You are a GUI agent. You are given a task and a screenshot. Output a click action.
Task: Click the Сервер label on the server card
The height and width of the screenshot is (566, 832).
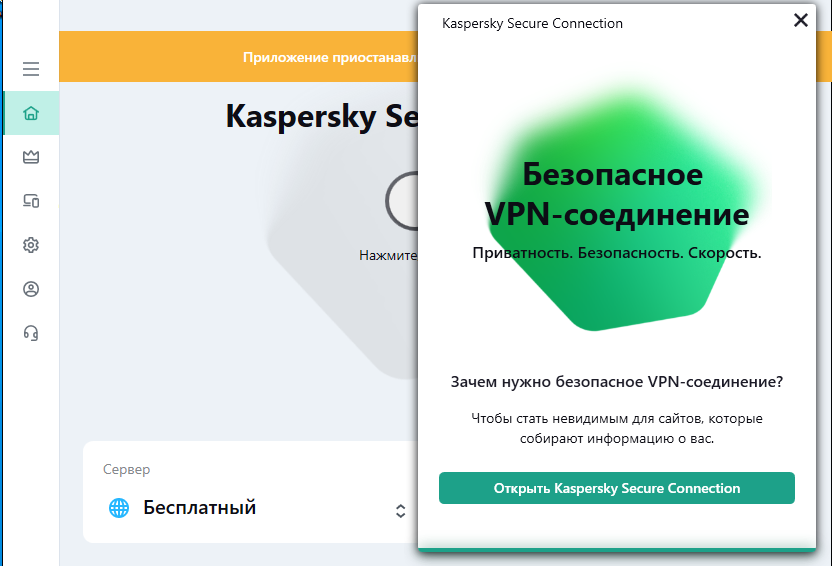[x=126, y=469]
